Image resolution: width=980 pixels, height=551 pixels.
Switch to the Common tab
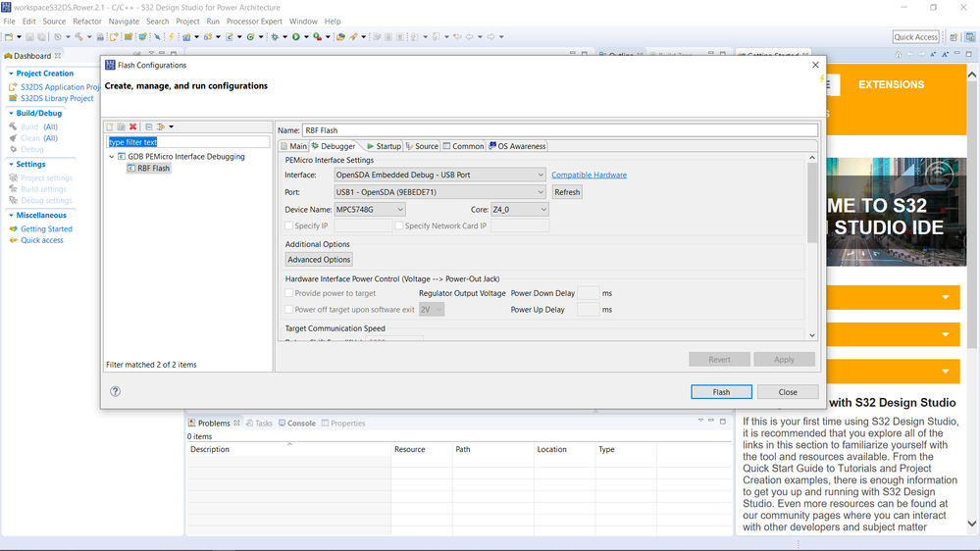463,146
